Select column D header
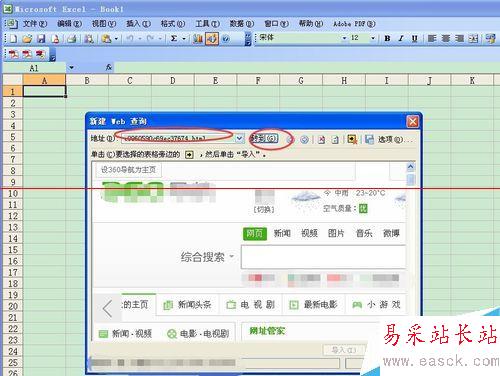Screen dimensions: 500x376 tap(173, 80)
